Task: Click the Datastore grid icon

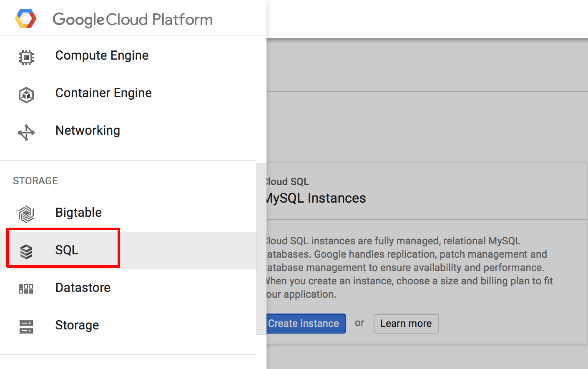Action: 26,289
